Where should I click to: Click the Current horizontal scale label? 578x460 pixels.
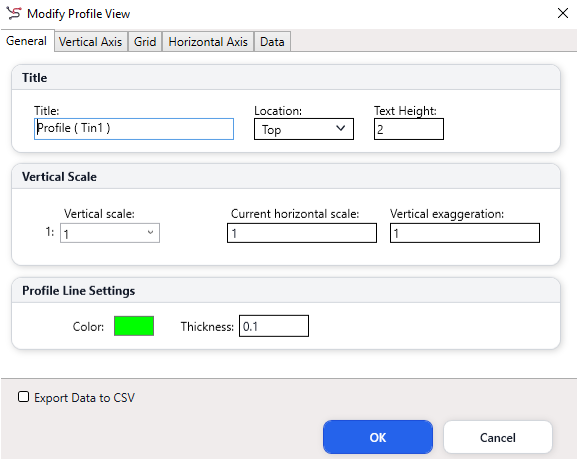click(295, 214)
